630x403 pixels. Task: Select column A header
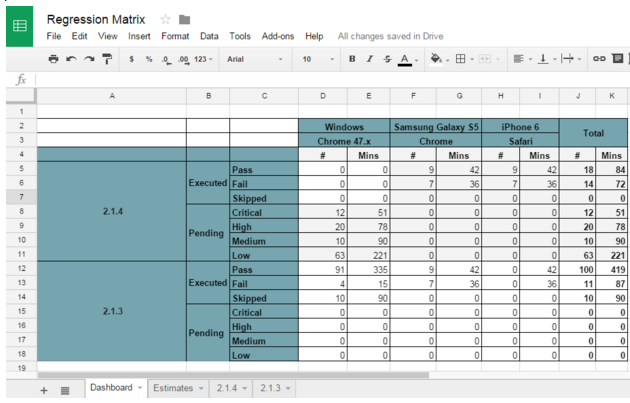click(x=112, y=96)
